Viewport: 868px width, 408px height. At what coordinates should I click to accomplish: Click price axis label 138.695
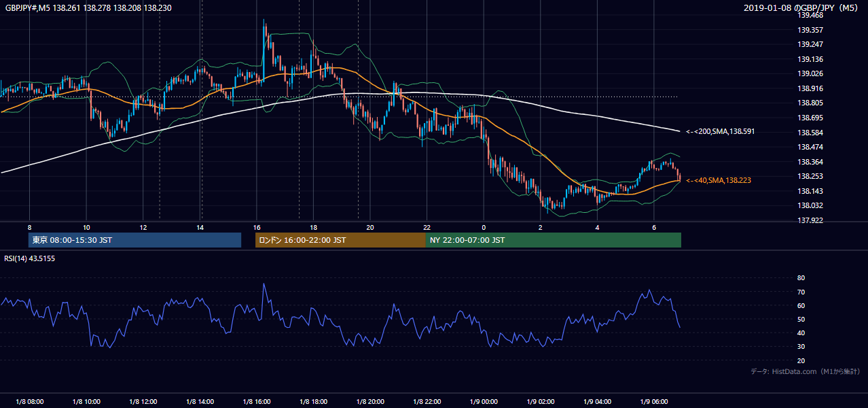(x=810, y=118)
